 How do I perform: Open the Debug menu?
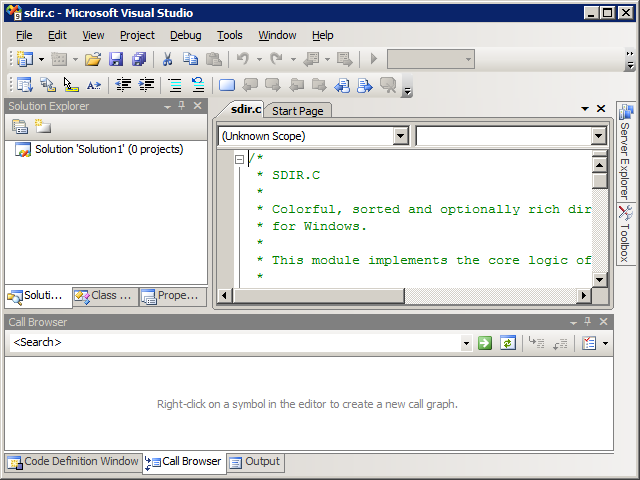pos(186,36)
